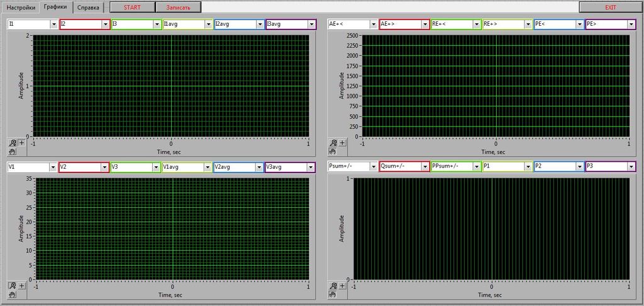
Task: Select zoom tool on energy graph palette
Action: click(x=333, y=143)
